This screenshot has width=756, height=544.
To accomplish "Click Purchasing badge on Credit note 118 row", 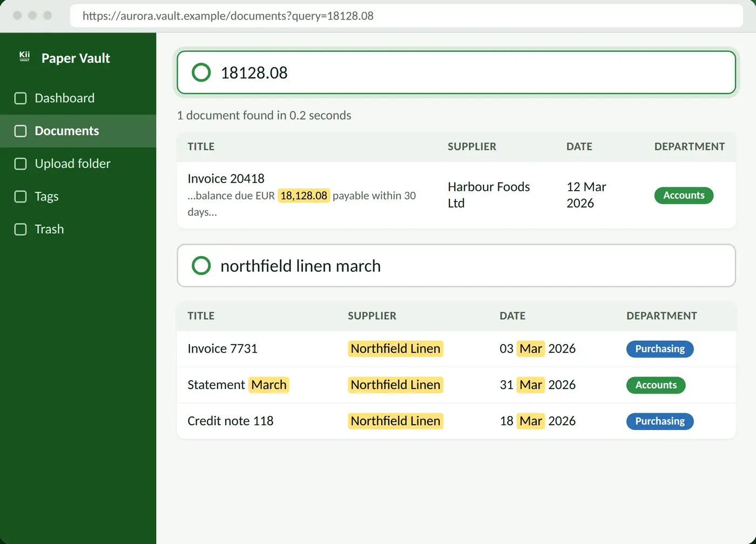I will [x=660, y=421].
